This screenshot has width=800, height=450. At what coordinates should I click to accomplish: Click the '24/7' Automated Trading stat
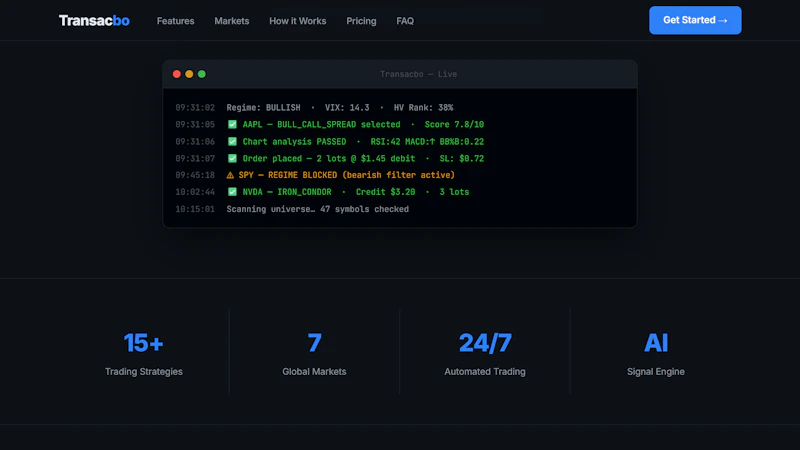(485, 343)
